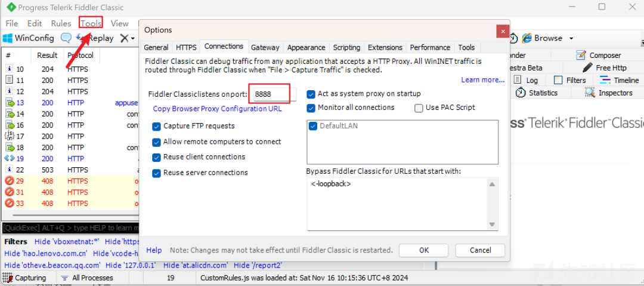Image resolution: width=644 pixels, height=286 pixels.
Task: Open the Composer tab
Action: (x=599, y=55)
